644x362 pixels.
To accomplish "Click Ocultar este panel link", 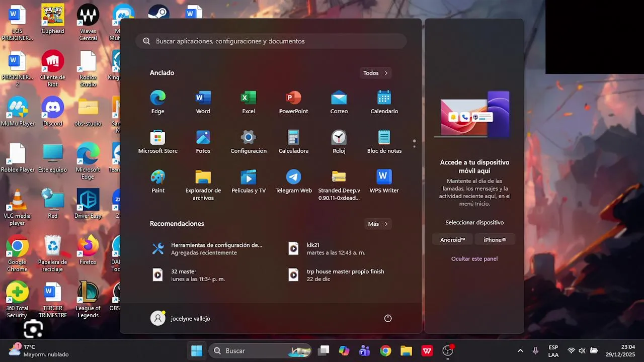I will (x=474, y=259).
